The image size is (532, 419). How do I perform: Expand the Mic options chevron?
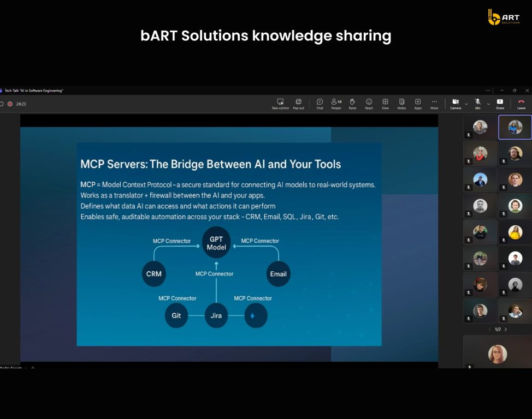coord(488,104)
